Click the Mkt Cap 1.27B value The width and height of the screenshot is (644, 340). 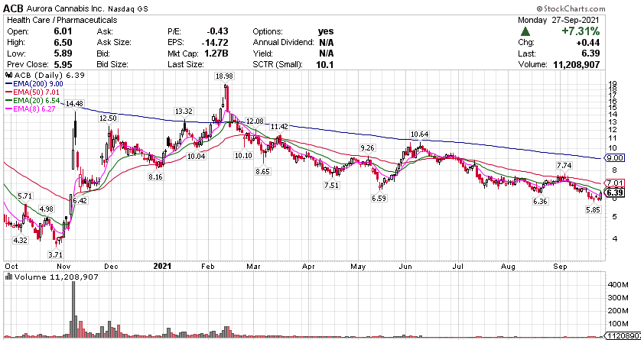click(x=215, y=53)
